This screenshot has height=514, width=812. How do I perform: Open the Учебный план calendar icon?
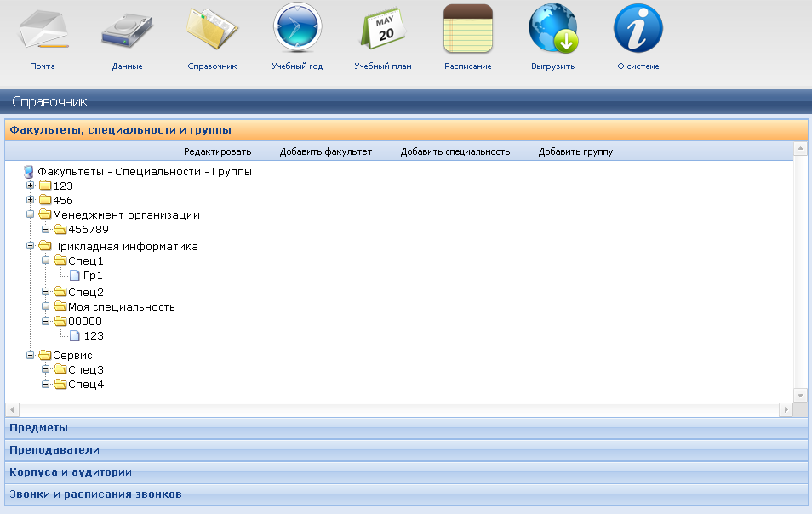(x=383, y=28)
